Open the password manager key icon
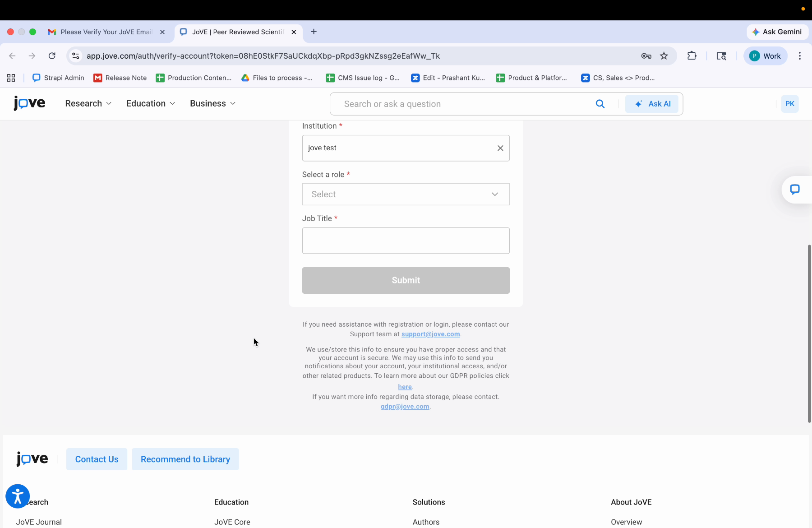Screen dimensions: 812x528 [646, 56]
